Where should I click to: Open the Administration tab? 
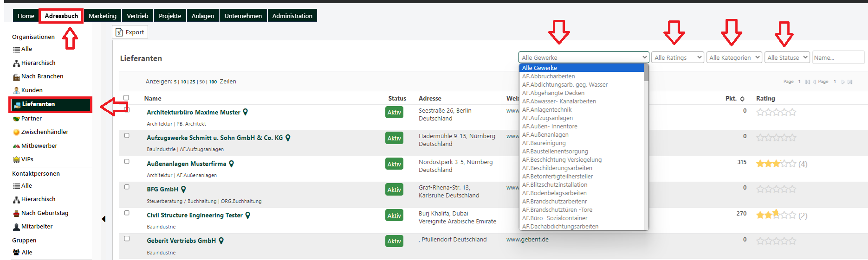pos(292,16)
